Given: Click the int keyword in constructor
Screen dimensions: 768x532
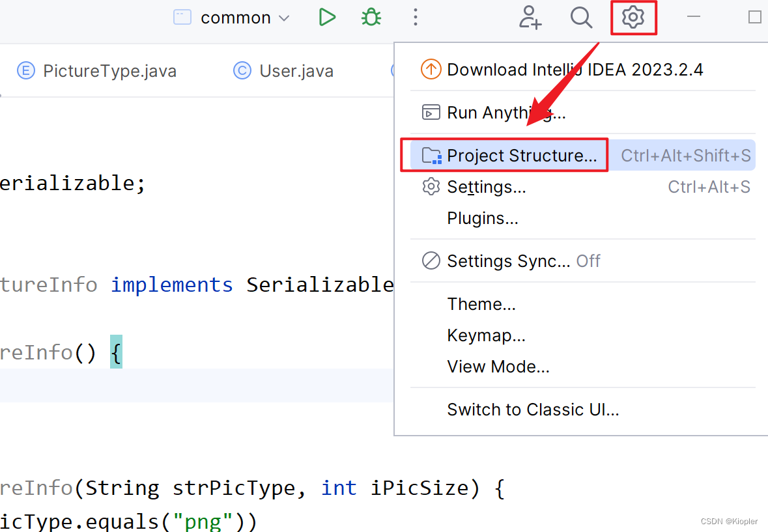Looking at the screenshot, I should [339, 488].
